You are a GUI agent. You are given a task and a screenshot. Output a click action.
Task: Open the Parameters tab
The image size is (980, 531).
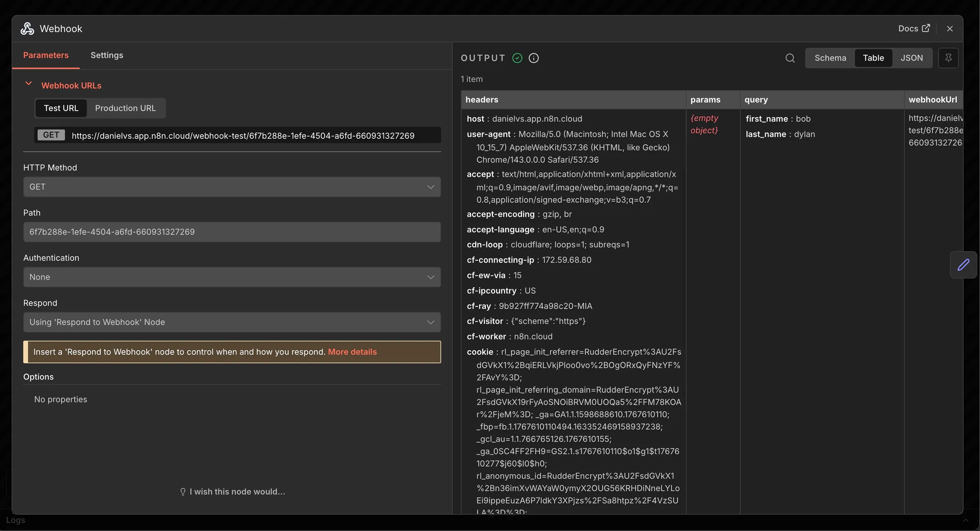pos(46,55)
